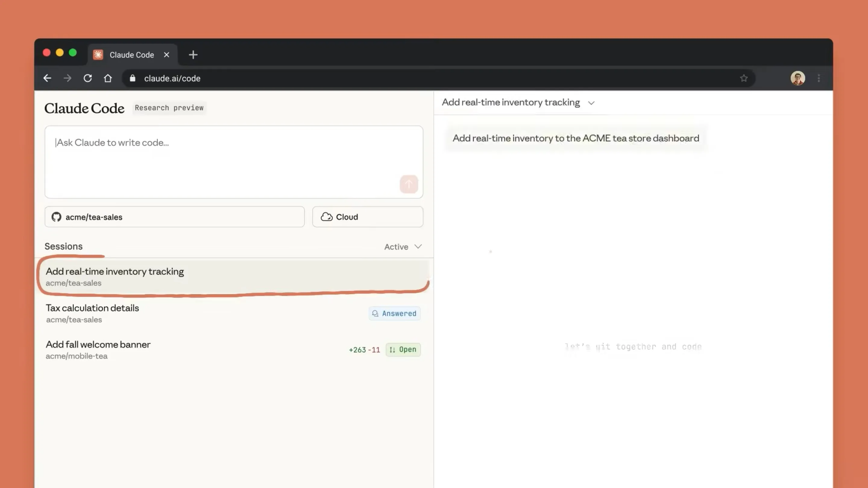Expand the Active sessions filter dropdown
The width and height of the screenshot is (868, 488).
(403, 246)
